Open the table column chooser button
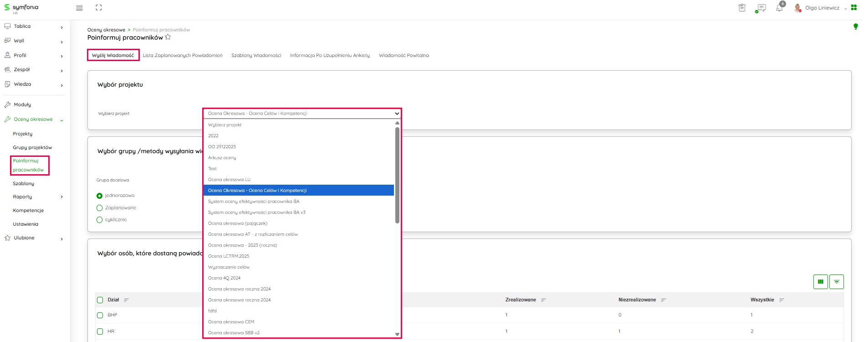This screenshot has height=342, width=868. click(x=820, y=282)
